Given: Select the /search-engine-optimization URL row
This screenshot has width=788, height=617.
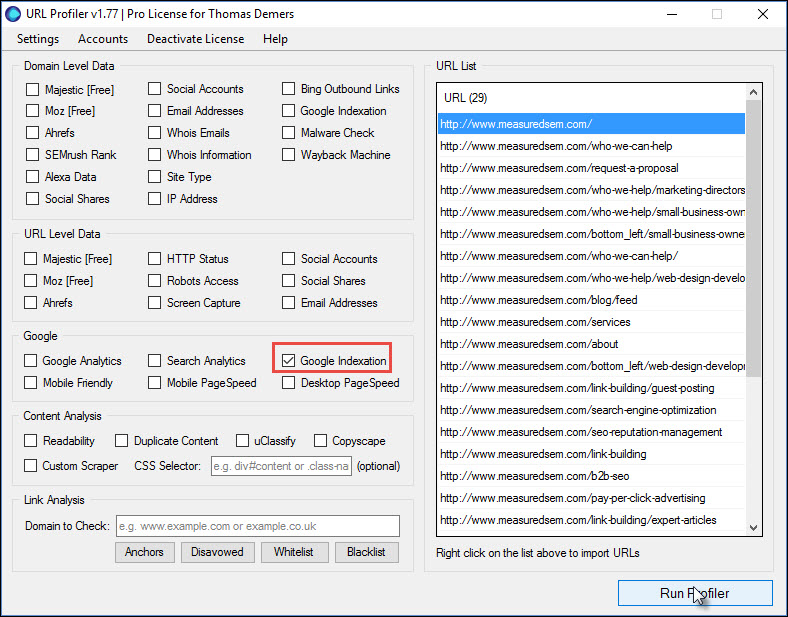Looking at the screenshot, I should pyautogui.click(x=591, y=410).
